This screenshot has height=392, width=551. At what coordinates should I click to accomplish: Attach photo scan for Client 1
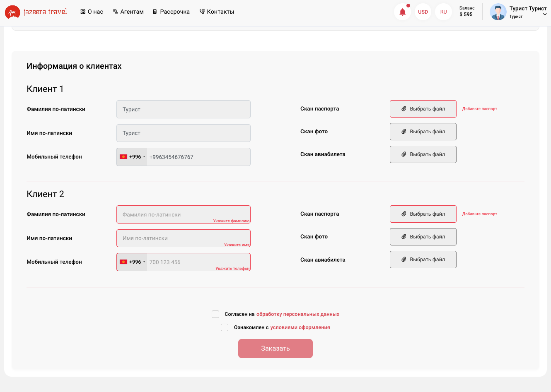click(423, 132)
